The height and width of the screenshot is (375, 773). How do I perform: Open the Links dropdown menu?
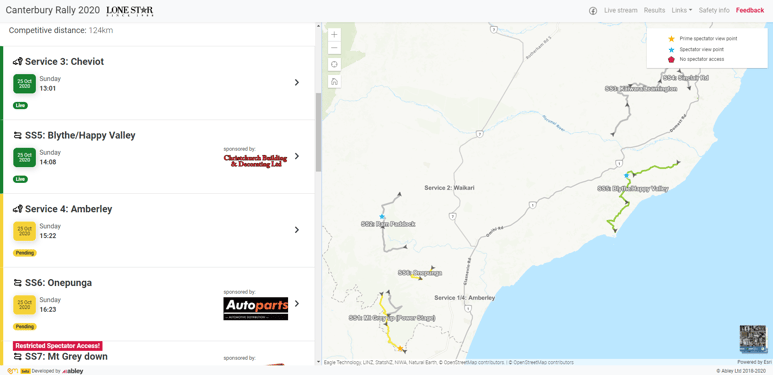tap(682, 10)
